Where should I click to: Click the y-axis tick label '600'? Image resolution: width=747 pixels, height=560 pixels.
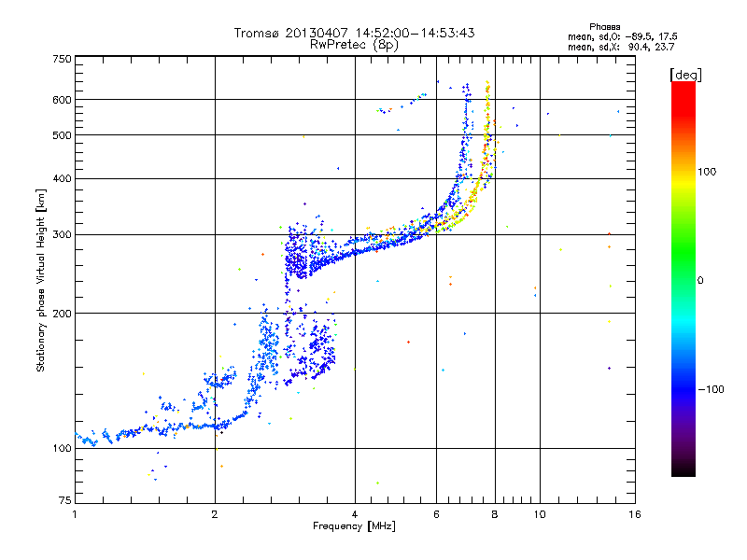click(x=62, y=100)
